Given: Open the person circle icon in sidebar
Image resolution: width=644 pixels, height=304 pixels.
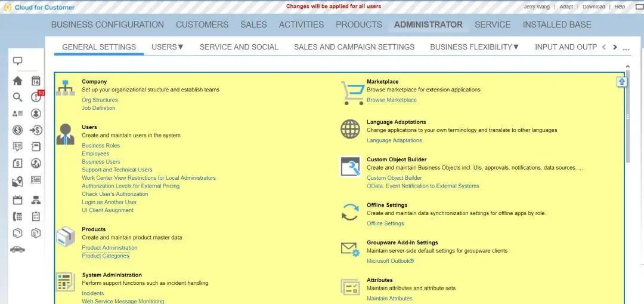Looking at the screenshot, I should pyautogui.click(x=36, y=113).
